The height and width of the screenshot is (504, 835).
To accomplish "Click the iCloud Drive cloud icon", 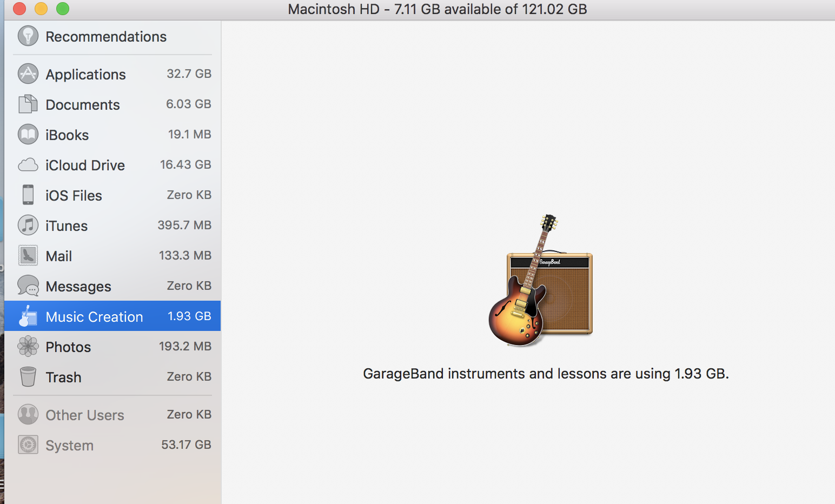I will click(x=28, y=164).
